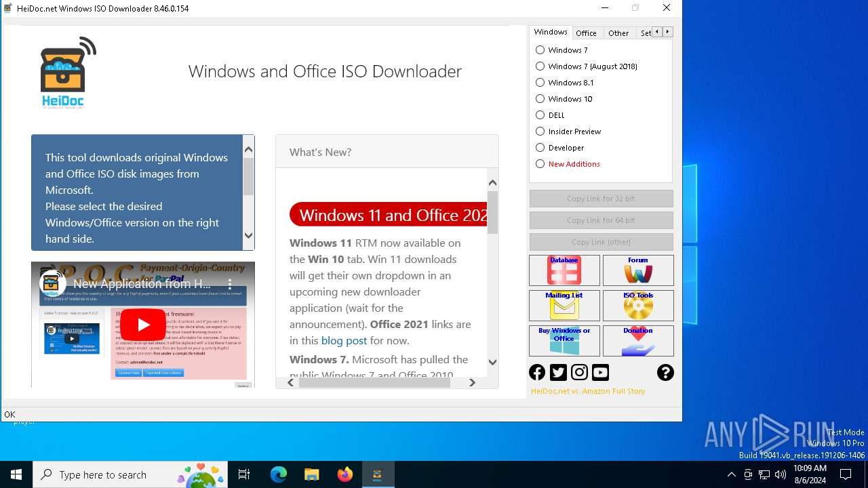
Task: Click Copy Link for 64 bit button
Action: tap(601, 220)
